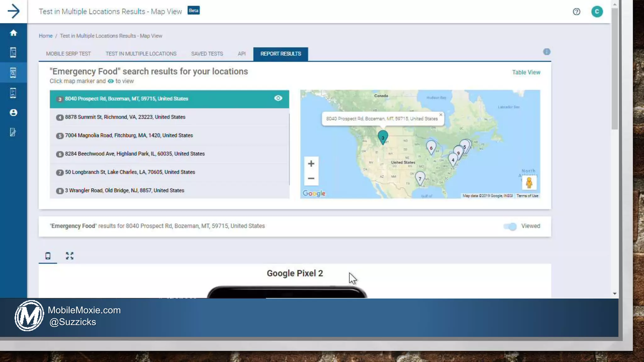Toggle the Viewed switch
The width and height of the screenshot is (644, 362).
tap(510, 226)
